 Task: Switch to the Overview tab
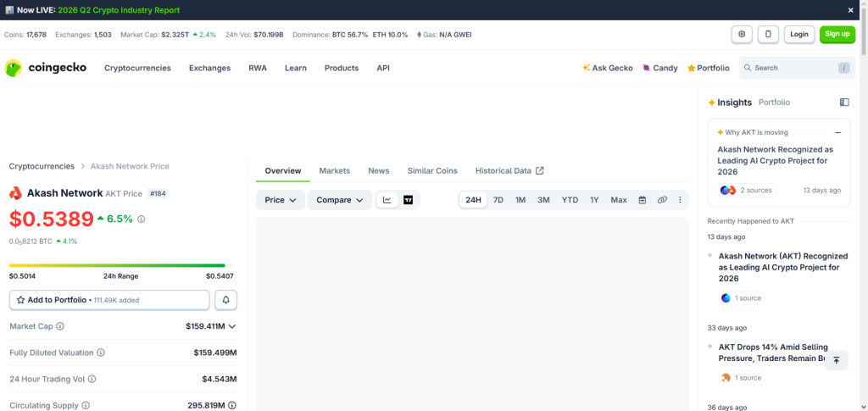283,171
